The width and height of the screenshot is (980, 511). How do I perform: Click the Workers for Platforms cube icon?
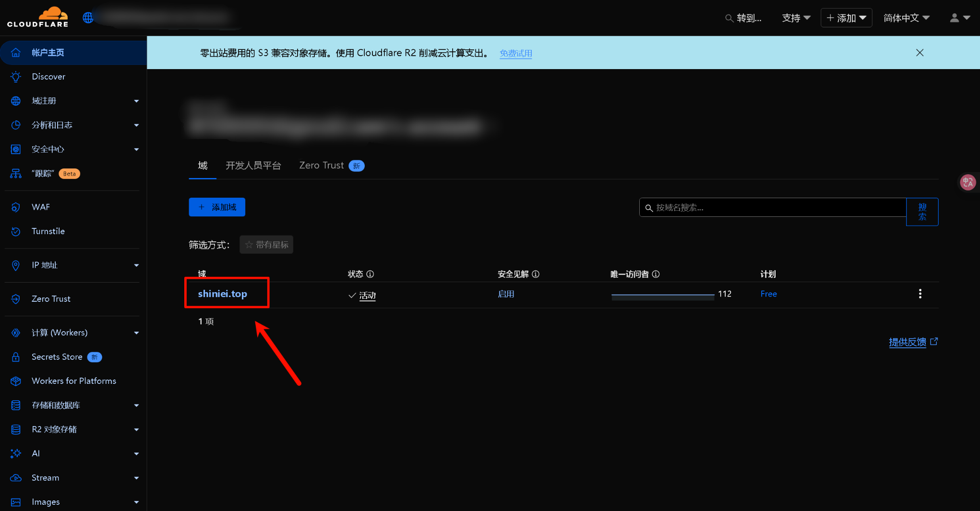(16, 381)
